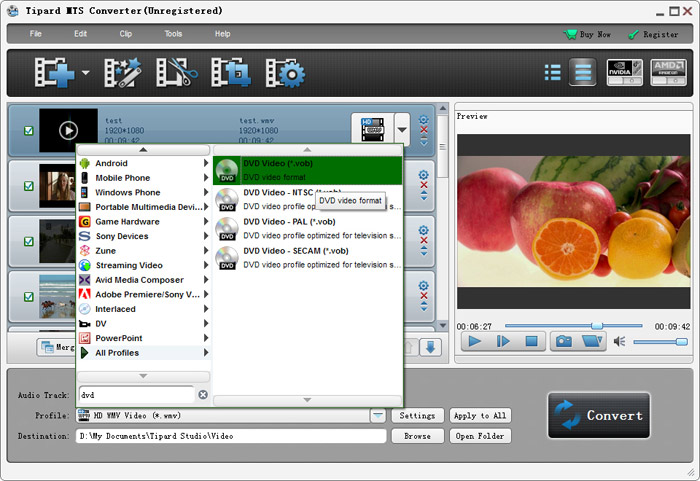Stop the preview playback

point(531,342)
